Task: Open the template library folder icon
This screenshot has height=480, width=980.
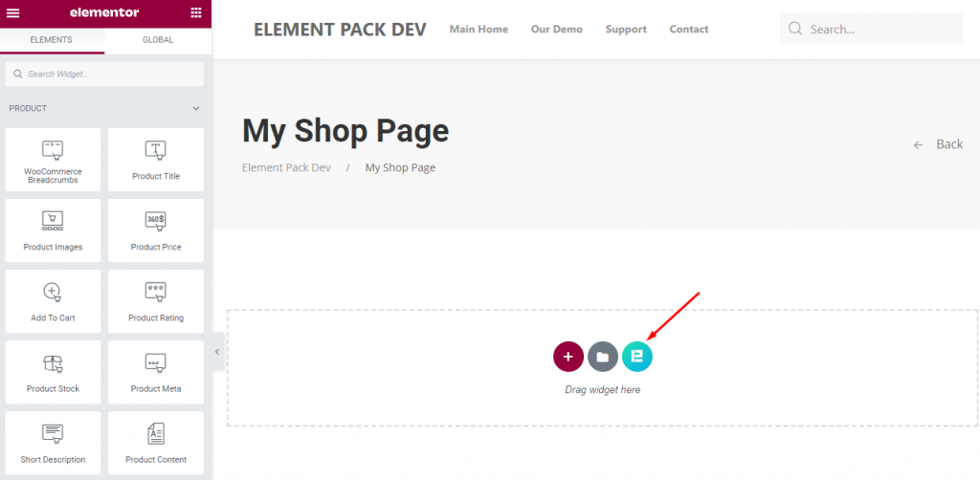Action: coord(603,357)
